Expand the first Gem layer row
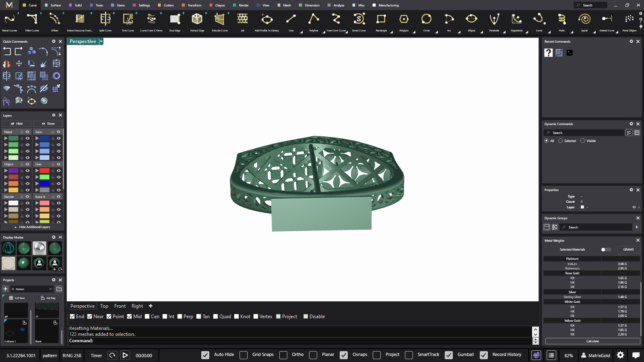Viewport: 644px width, 362px height. coord(37,138)
